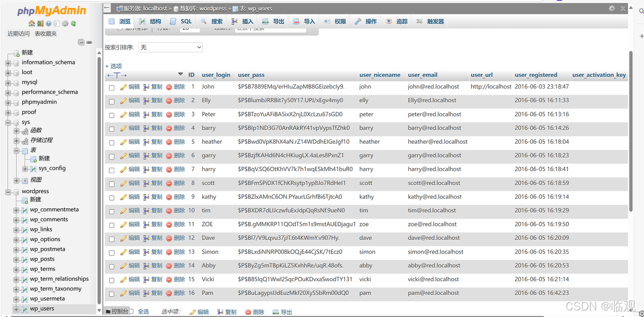Check the row checkbox for garry

[112, 156]
